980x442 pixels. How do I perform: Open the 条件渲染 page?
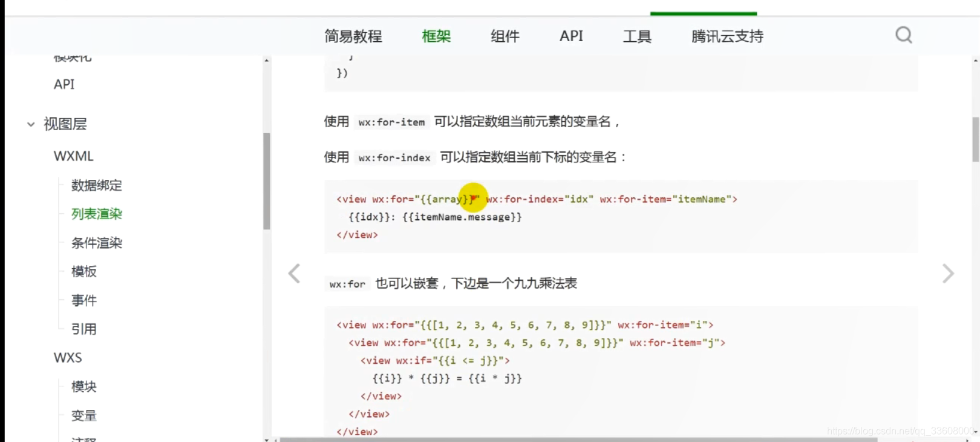coord(97,243)
